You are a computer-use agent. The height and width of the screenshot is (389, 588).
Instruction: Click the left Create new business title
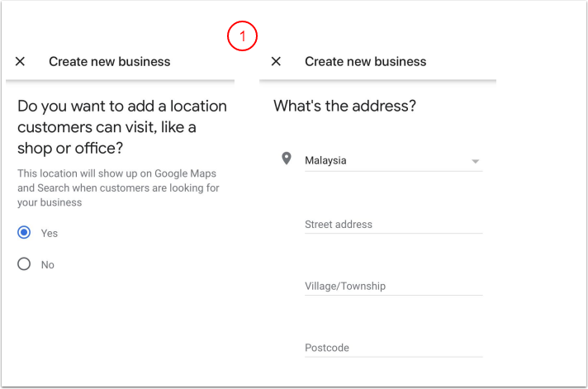coord(110,61)
